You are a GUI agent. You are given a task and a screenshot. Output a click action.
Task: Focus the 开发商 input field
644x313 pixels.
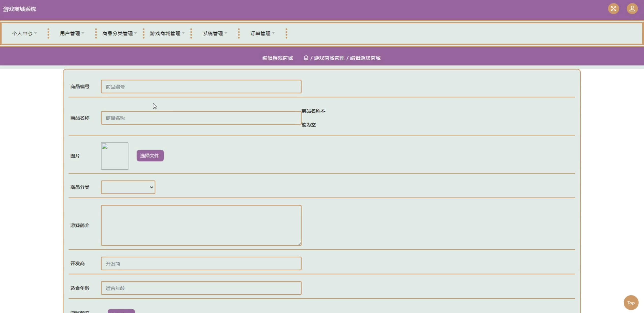201,264
